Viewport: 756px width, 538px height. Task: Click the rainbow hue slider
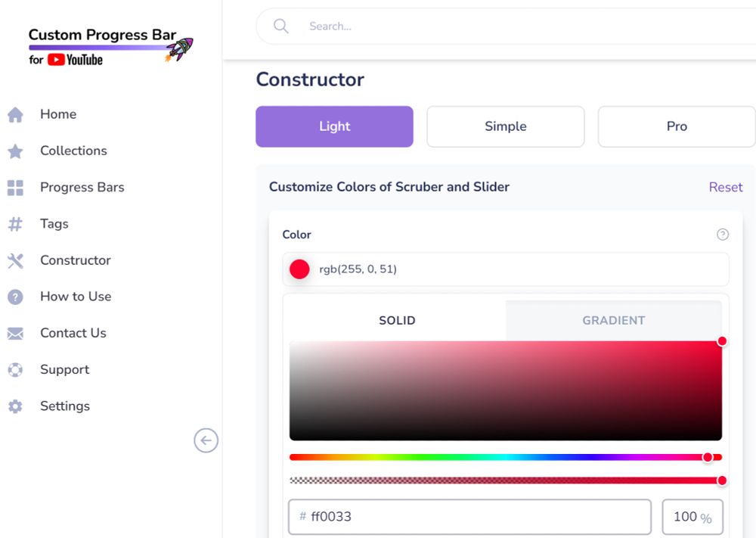505,458
